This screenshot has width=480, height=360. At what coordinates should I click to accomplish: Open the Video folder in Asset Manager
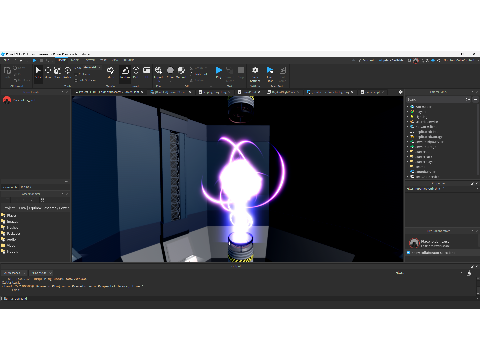pos(9,245)
